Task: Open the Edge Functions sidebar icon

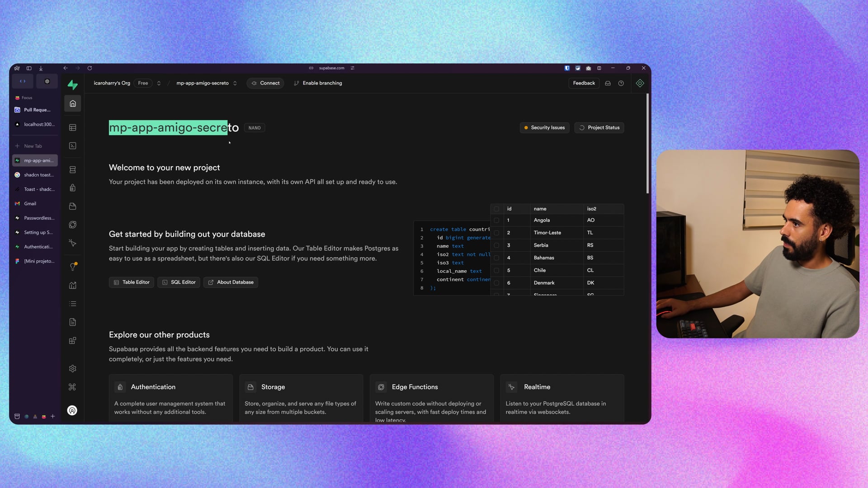Action: click(72, 225)
